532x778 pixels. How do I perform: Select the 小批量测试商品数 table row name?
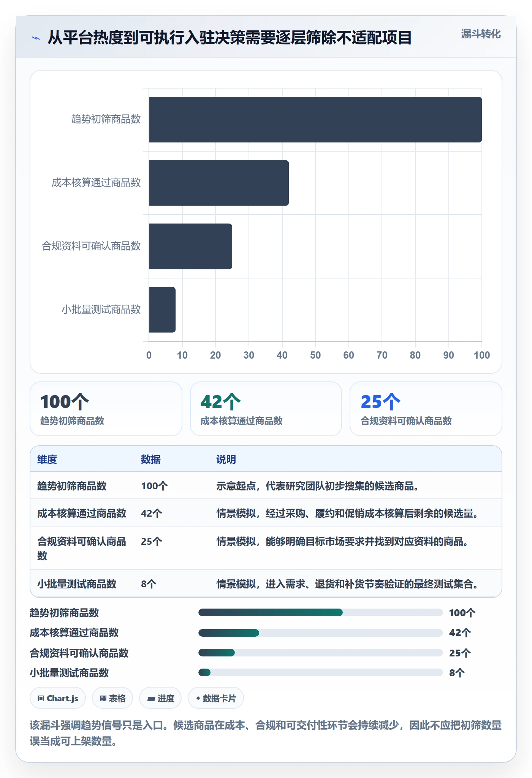coord(77,584)
